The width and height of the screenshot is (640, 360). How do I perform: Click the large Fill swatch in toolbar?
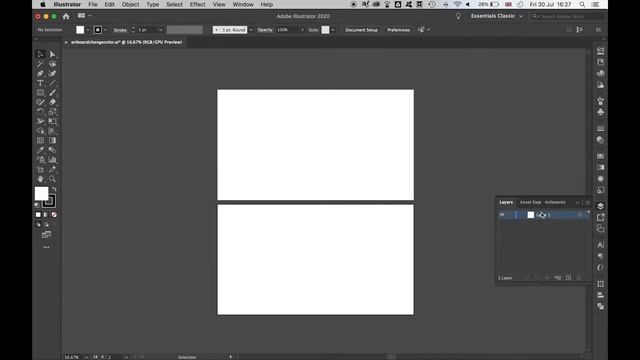tap(41, 193)
